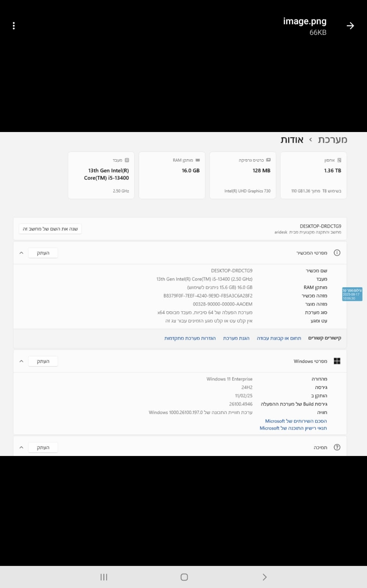Viewport: 367px width, 588px height.
Task: Tap the processor card icon
Action: (127, 160)
